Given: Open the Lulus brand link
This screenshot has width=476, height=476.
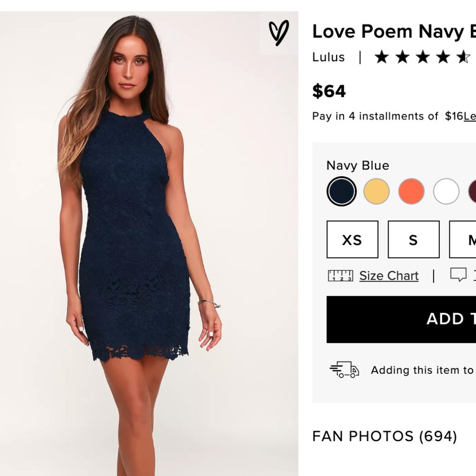Looking at the screenshot, I should 328,57.
